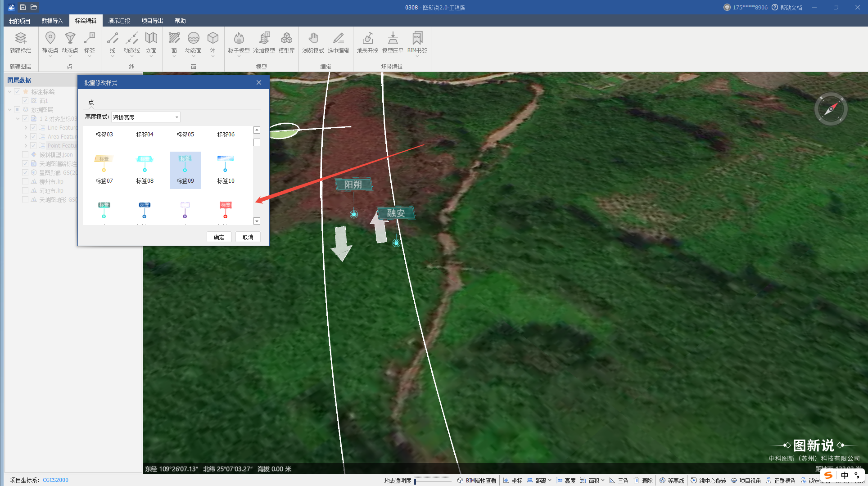Click the 确定 button in dialog
Image resolution: width=868 pixels, height=486 pixels.
point(219,237)
